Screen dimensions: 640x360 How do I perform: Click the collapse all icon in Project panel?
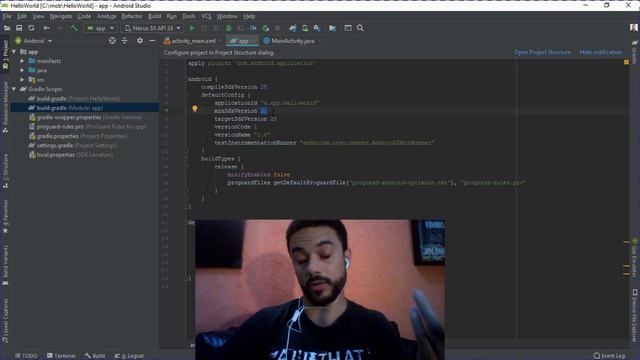(x=124, y=41)
